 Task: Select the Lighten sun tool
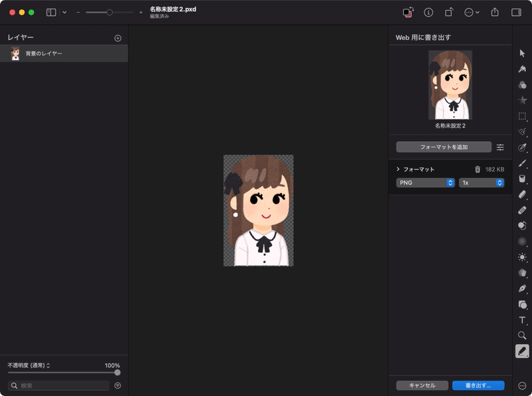(522, 257)
